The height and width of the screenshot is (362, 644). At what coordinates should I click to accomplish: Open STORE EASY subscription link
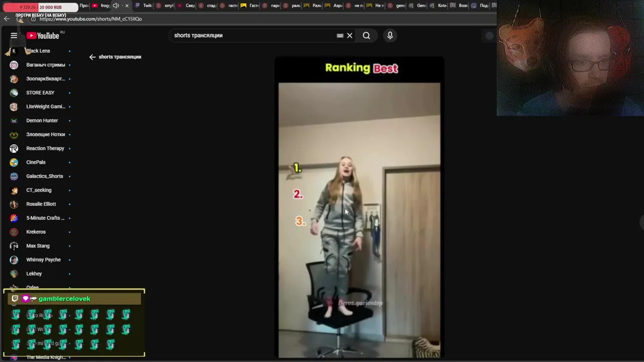coord(40,93)
